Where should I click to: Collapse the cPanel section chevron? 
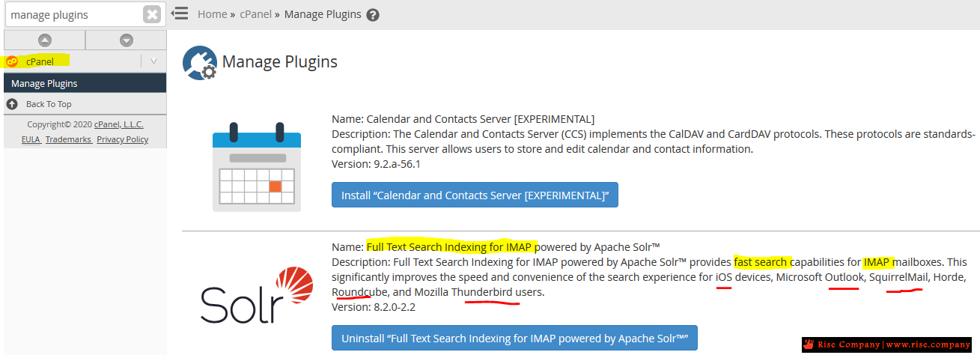click(x=153, y=61)
